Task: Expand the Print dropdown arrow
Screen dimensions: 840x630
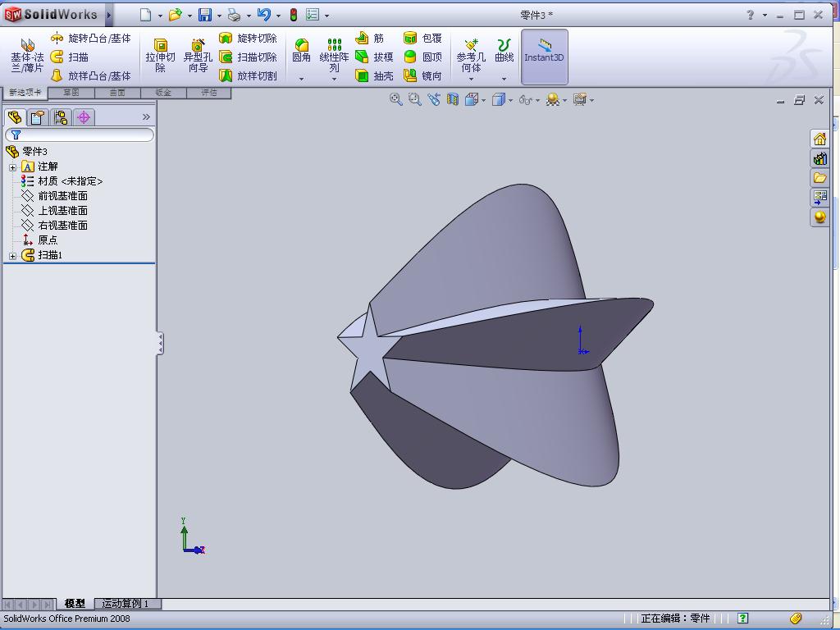Action: pyautogui.click(x=249, y=16)
